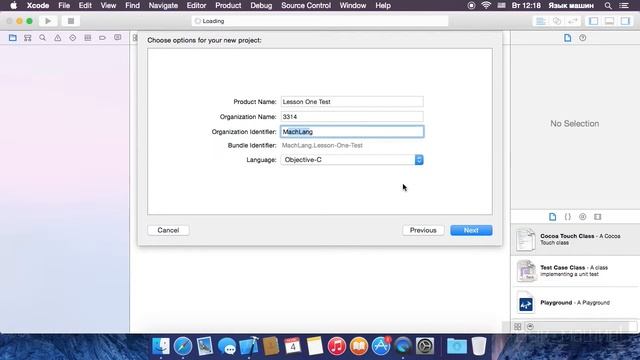Click the Next button

(x=471, y=230)
